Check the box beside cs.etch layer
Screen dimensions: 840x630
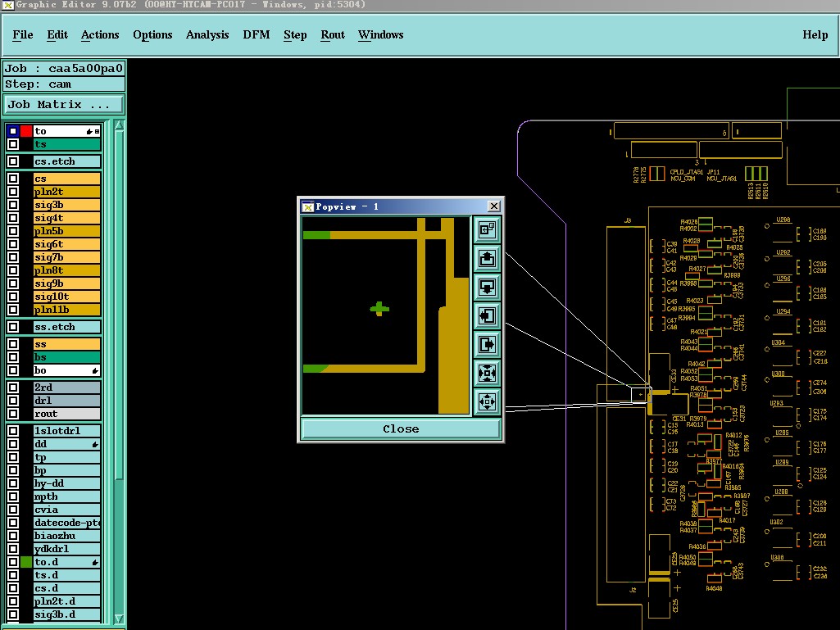13,162
